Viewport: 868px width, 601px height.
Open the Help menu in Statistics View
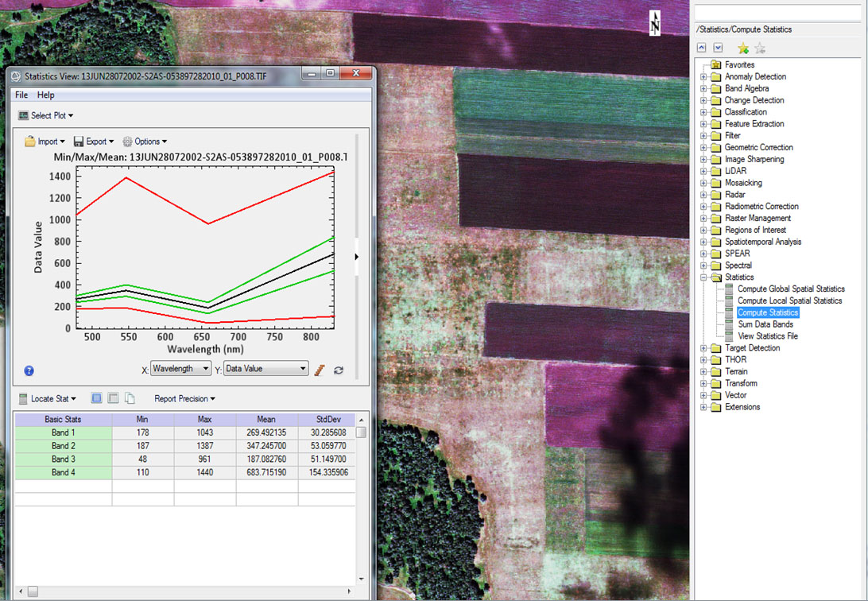click(x=46, y=95)
